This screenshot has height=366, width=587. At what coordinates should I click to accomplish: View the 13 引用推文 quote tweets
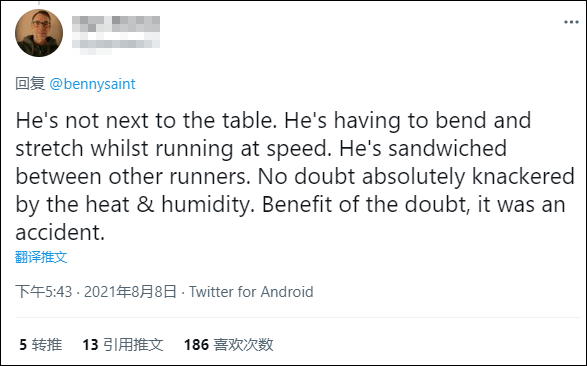coord(123,345)
